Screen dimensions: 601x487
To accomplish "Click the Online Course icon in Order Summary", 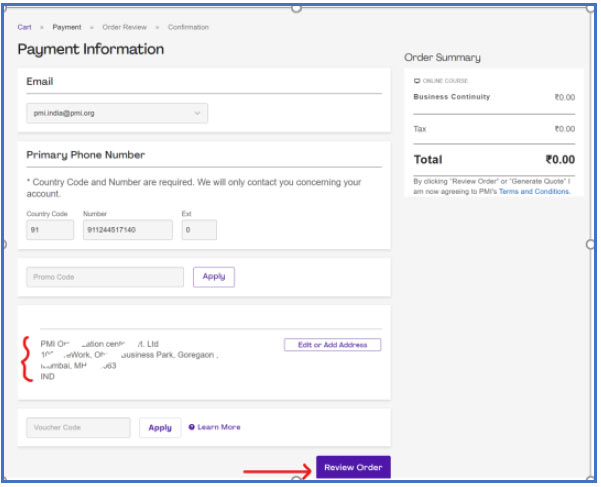I will pyautogui.click(x=417, y=81).
